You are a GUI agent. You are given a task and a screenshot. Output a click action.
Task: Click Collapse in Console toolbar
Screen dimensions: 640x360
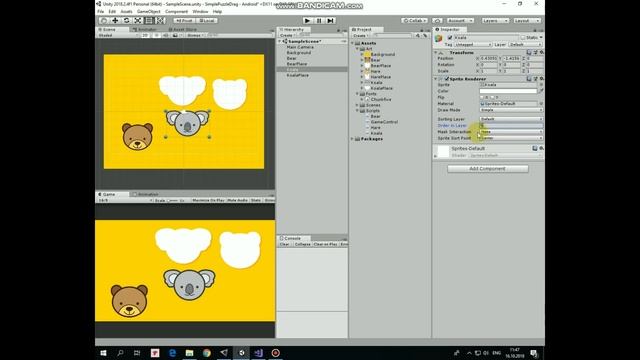(x=302, y=244)
